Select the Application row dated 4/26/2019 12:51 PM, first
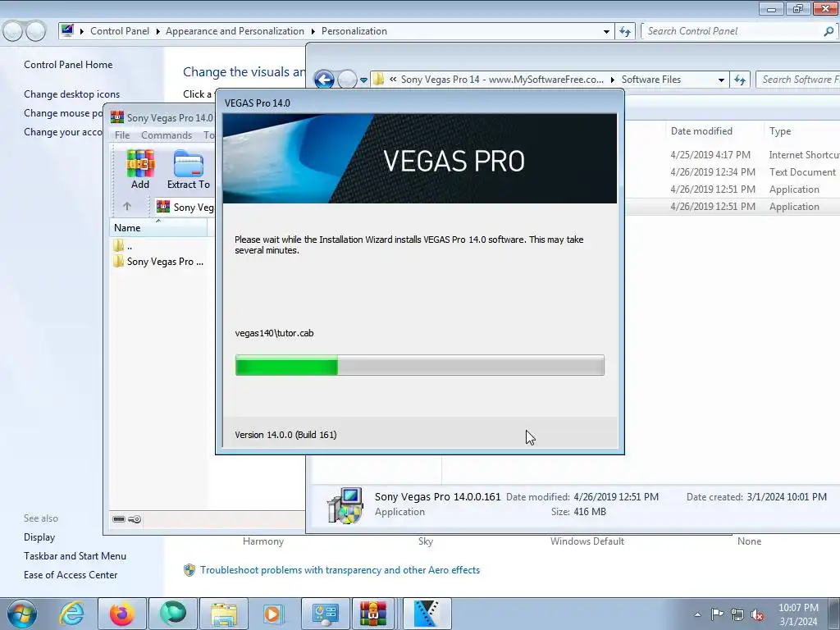 point(733,189)
